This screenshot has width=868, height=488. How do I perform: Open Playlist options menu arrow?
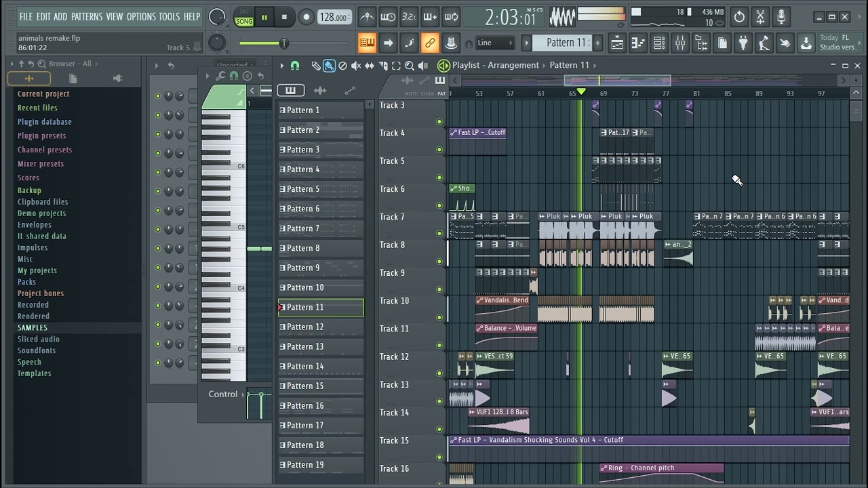click(282, 66)
